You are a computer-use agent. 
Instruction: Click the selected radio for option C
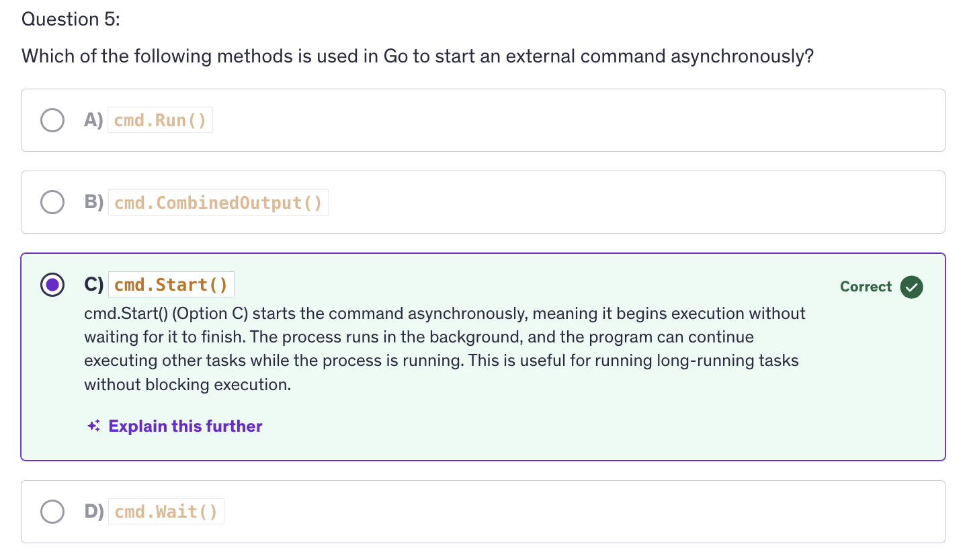pos(52,285)
